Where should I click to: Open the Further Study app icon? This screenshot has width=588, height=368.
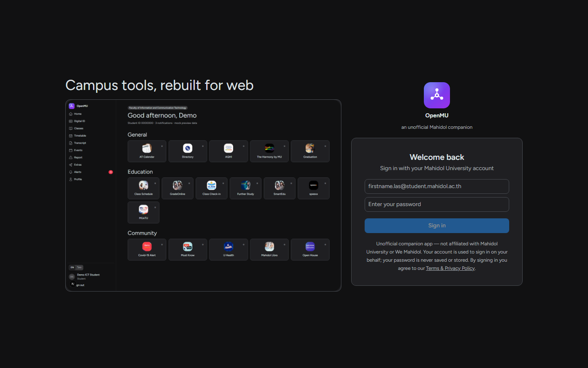(246, 185)
